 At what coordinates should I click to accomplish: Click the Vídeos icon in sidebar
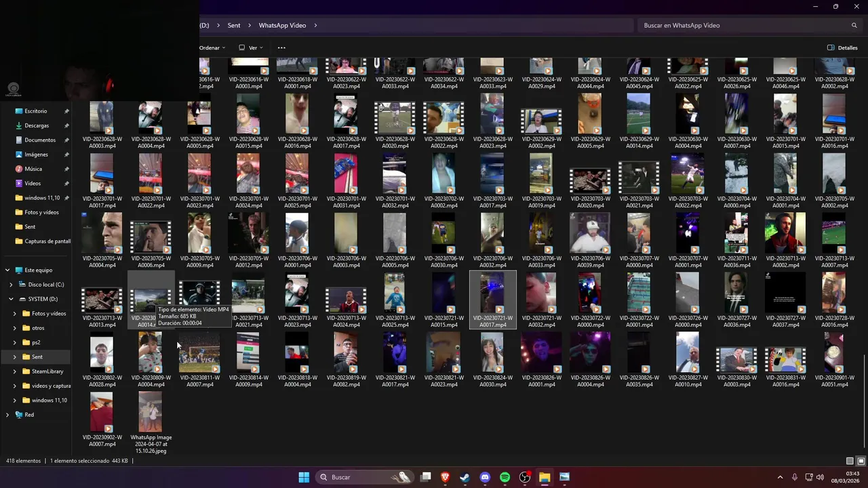[19, 183]
